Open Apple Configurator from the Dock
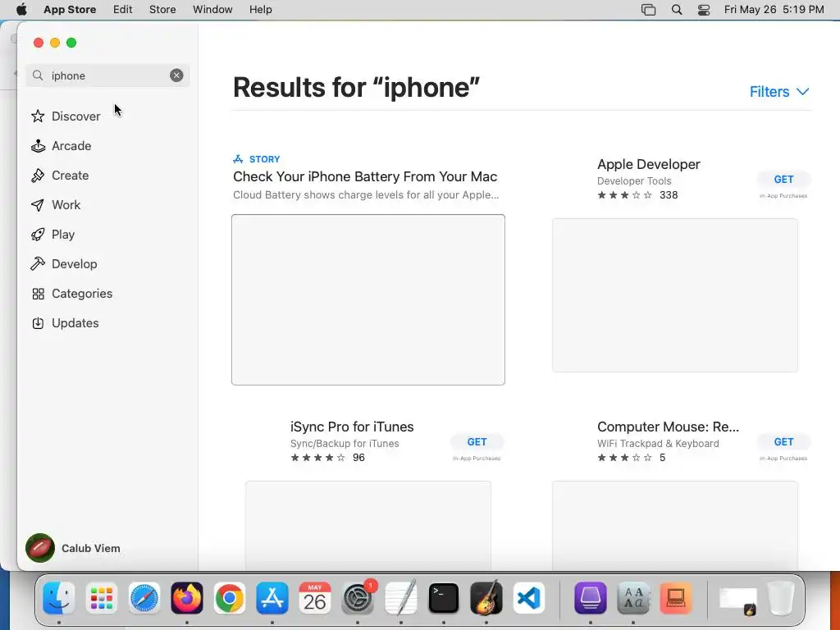 click(x=591, y=598)
